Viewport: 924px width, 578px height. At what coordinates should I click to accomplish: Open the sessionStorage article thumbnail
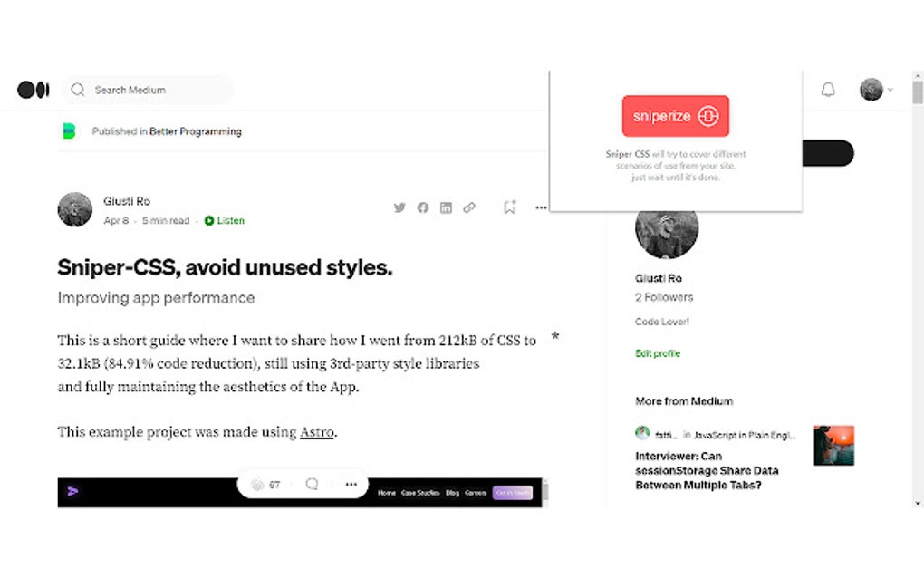833,444
